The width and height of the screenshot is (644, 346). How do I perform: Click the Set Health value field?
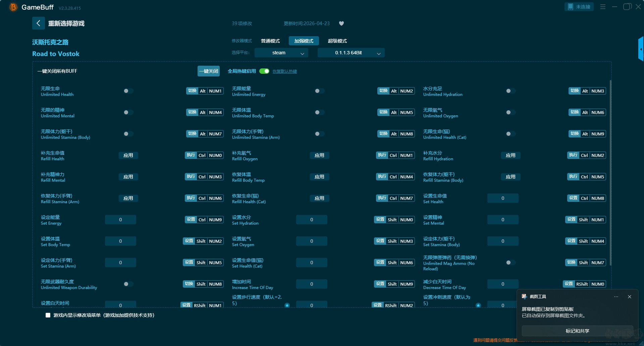coord(503,198)
